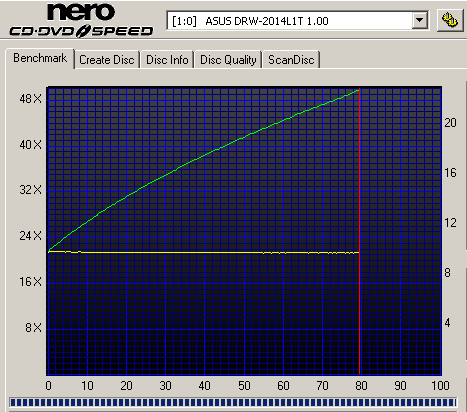Open the ASUS DRW-2014L1T drive combo box
467x412 pixels.
[x=297, y=21]
